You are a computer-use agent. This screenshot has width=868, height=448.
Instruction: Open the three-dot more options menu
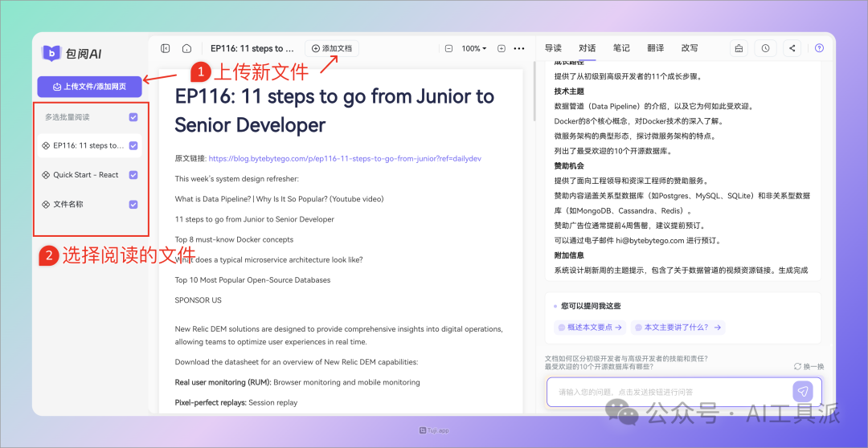point(519,48)
